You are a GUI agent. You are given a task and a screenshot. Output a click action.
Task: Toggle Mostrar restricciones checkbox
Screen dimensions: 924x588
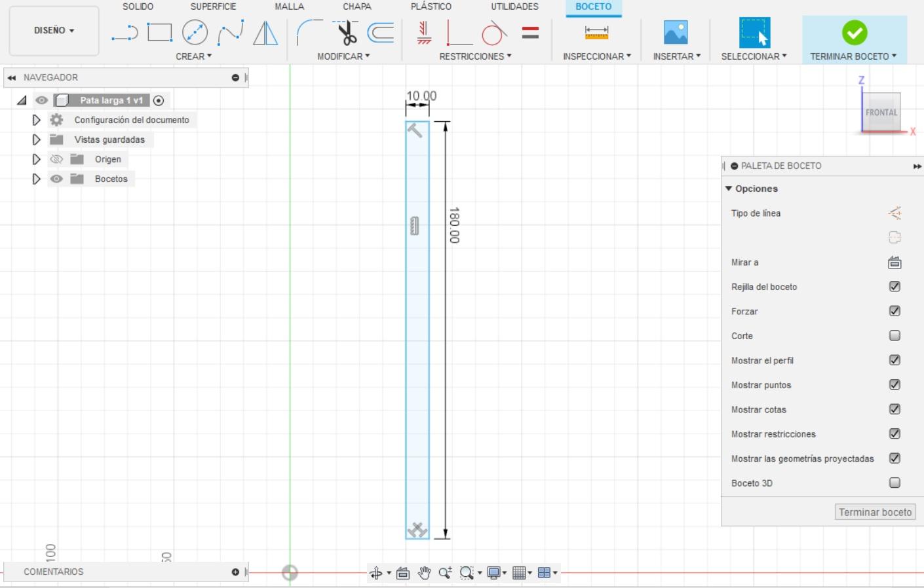895,433
